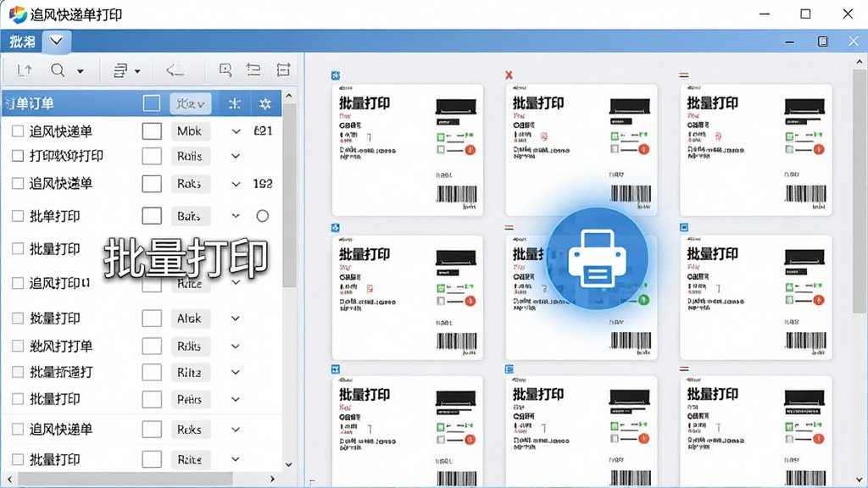Image resolution: width=868 pixels, height=488 pixels.
Task: Click the down arrow of the order list scrollbar
Action: pos(288,465)
